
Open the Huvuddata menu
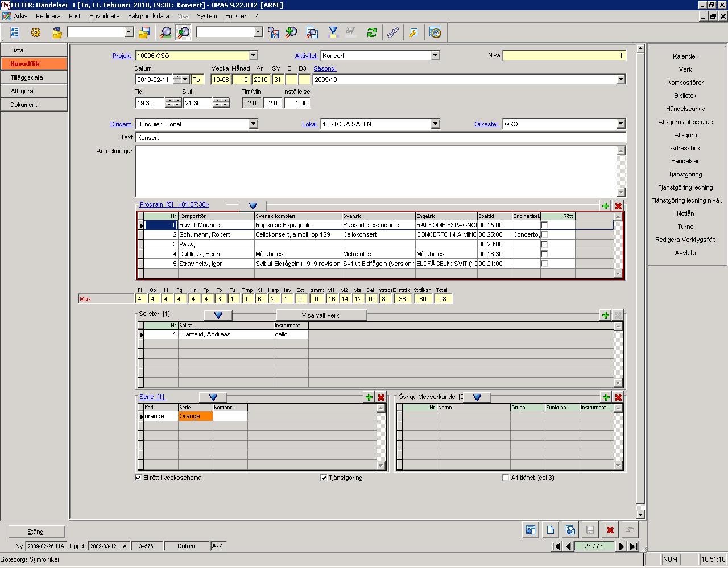coord(105,16)
